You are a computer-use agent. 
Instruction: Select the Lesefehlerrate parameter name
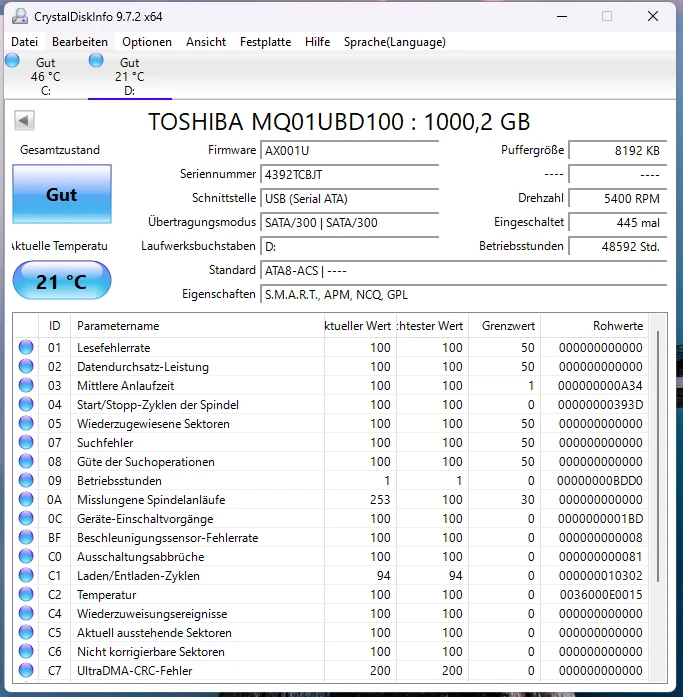114,348
